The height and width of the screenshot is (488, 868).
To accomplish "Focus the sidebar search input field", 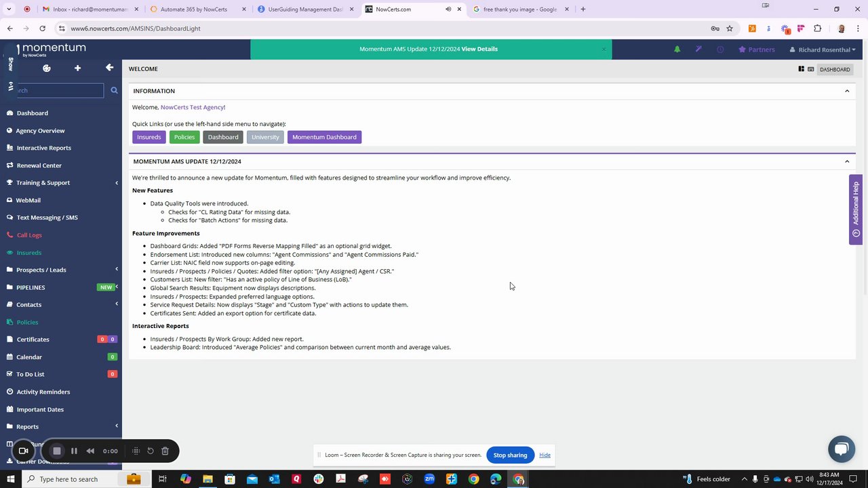I will [x=58, y=90].
